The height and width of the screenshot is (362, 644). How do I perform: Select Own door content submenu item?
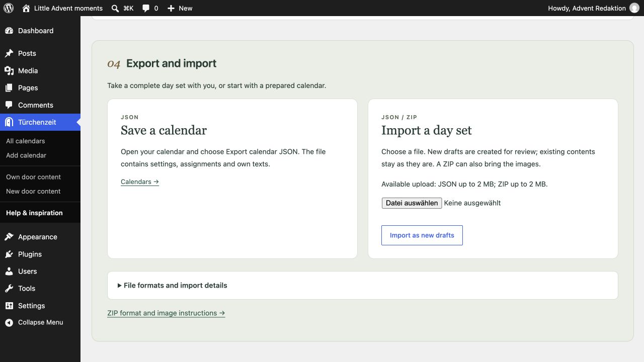(33, 177)
